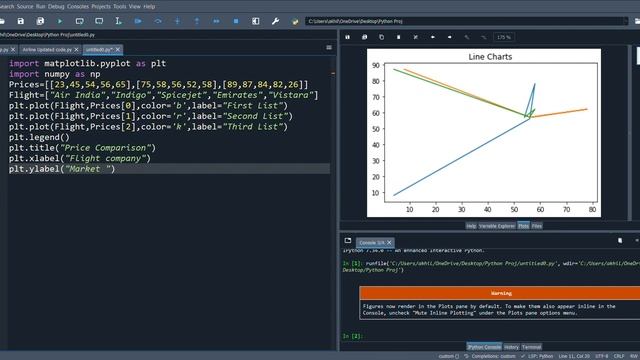Run the file with green play button

pos(60,21)
